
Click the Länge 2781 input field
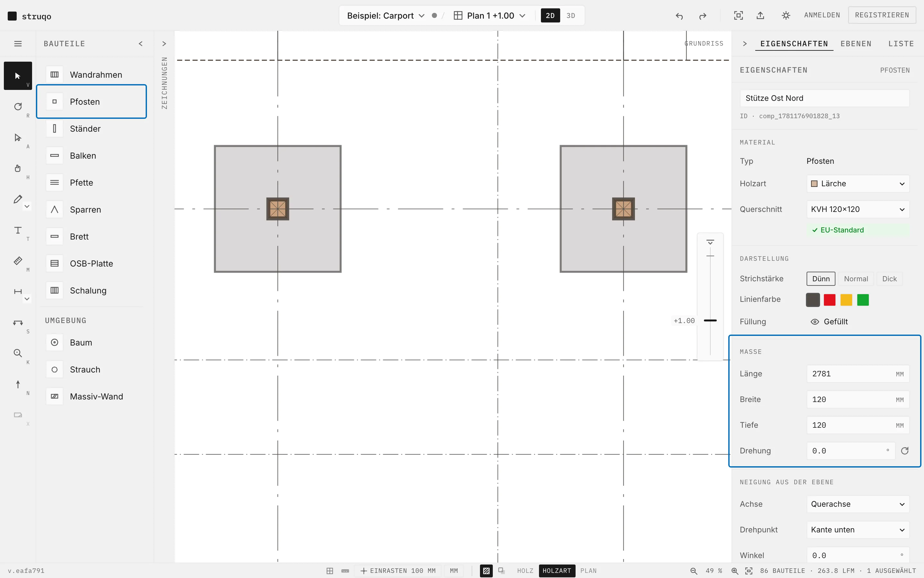[858, 373]
